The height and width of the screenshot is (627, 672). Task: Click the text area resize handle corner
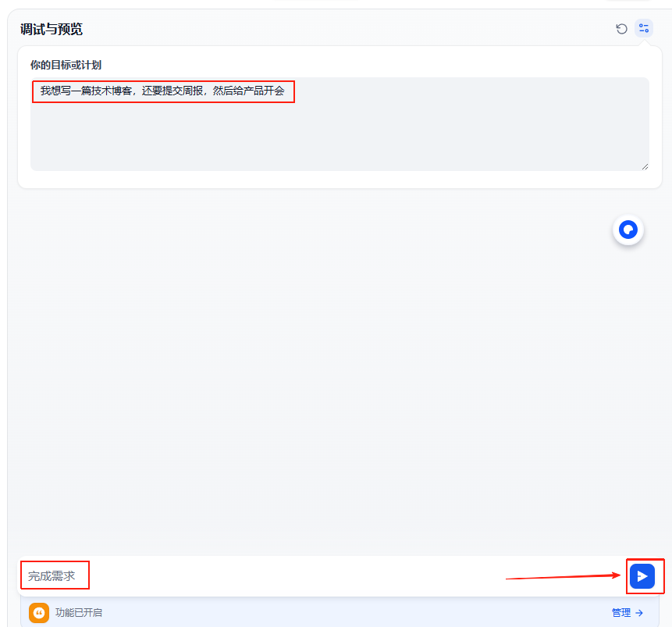pyautogui.click(x=645, y=166)
